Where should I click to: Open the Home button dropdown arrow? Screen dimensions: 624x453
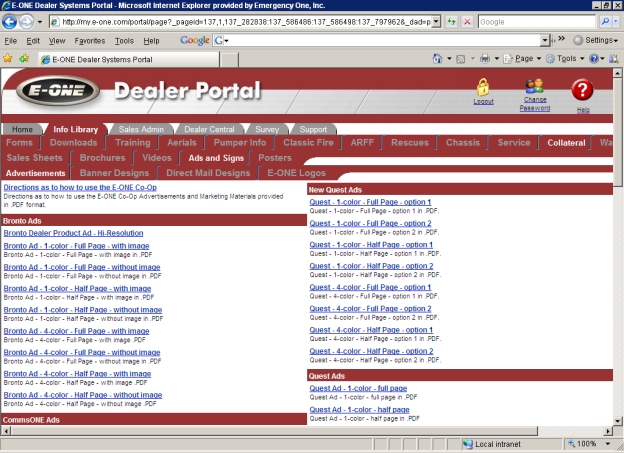tap(449, 59)
